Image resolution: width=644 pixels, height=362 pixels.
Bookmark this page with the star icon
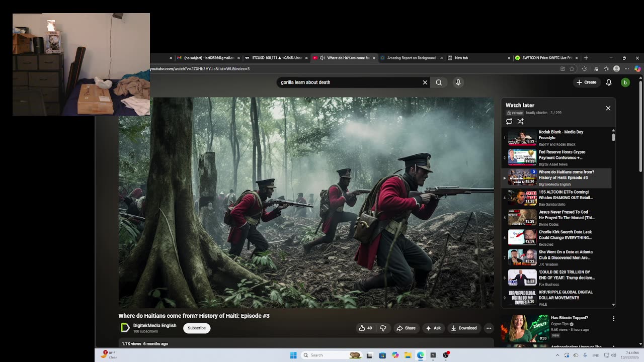[572, 69]
